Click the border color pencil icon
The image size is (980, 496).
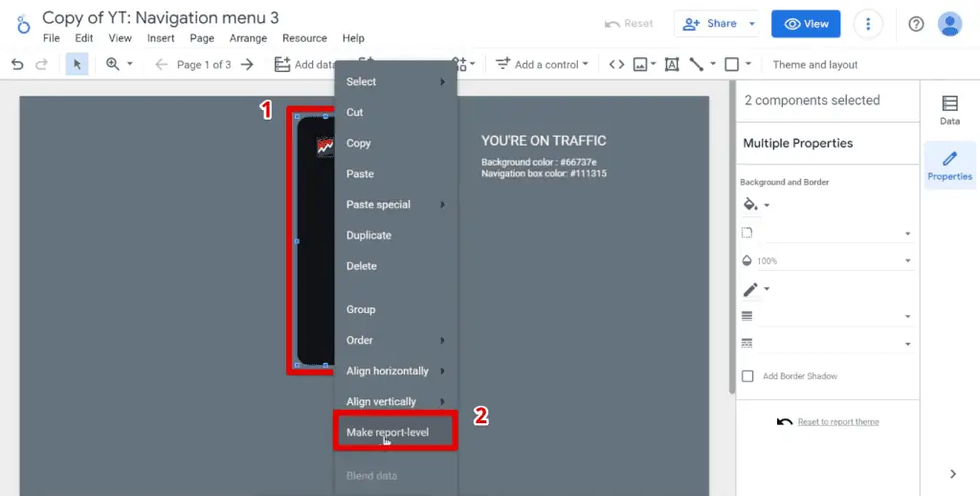(x=750, y=289)
